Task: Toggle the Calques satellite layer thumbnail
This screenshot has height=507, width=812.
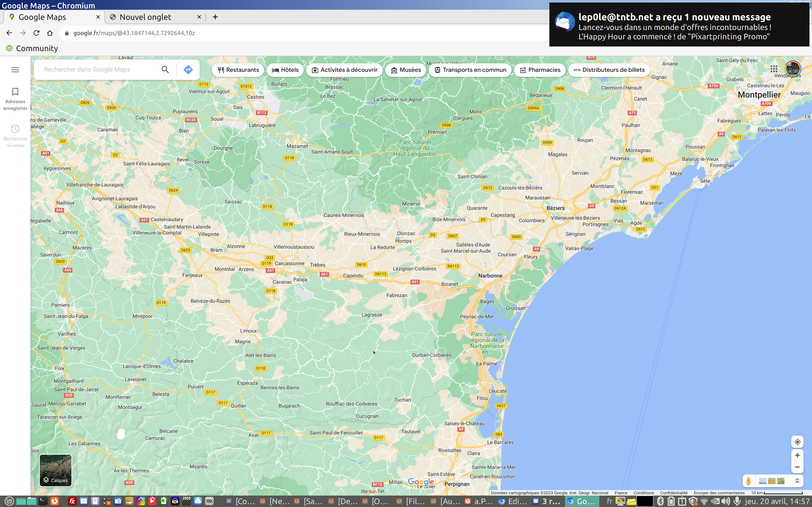Action: 55,470
